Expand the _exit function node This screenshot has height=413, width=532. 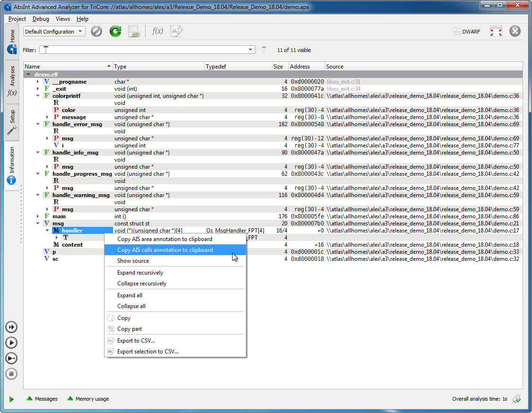pyautogui.click(x=38, y=89)
